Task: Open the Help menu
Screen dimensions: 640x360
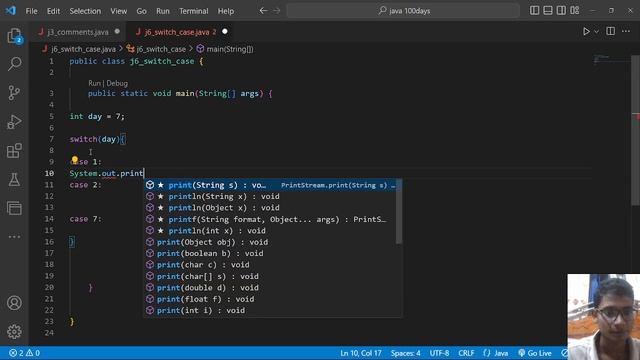Action: coord(226,11)
